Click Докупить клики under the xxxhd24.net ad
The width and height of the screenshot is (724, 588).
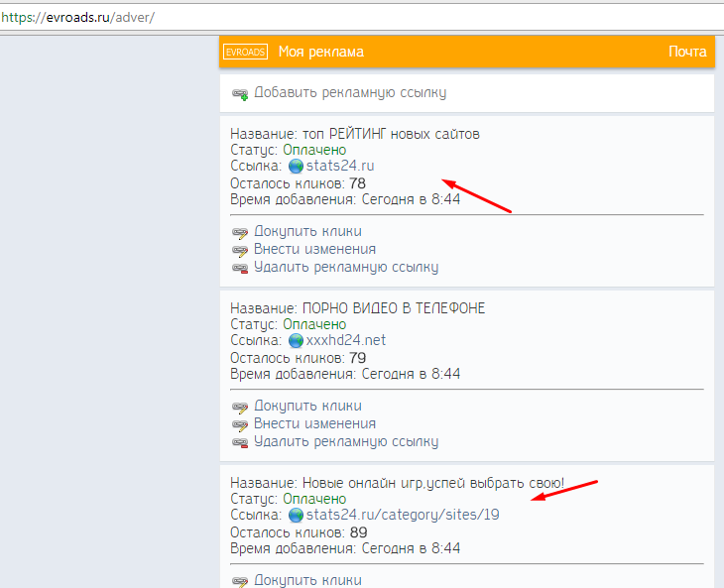[307, 407]
